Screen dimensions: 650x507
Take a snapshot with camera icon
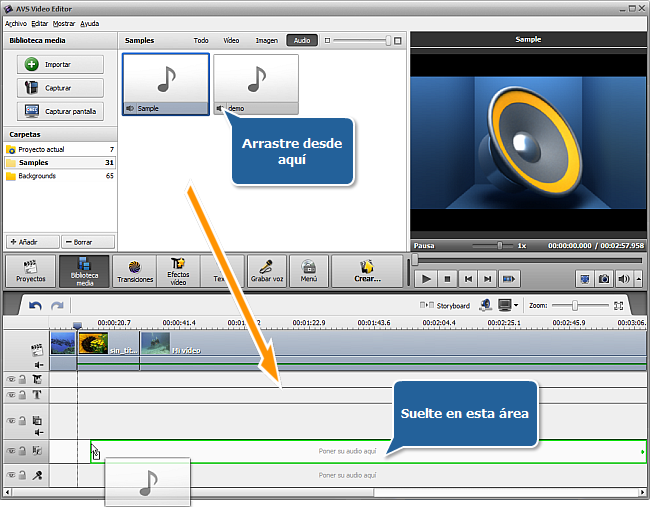tap(604, 279)
